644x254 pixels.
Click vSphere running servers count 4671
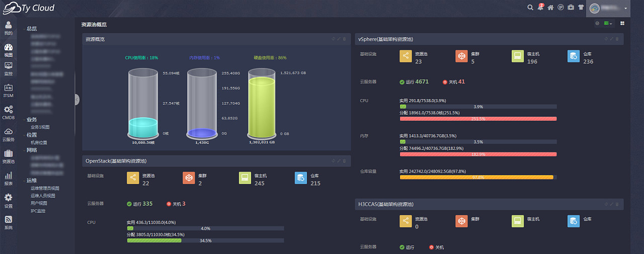422,81
